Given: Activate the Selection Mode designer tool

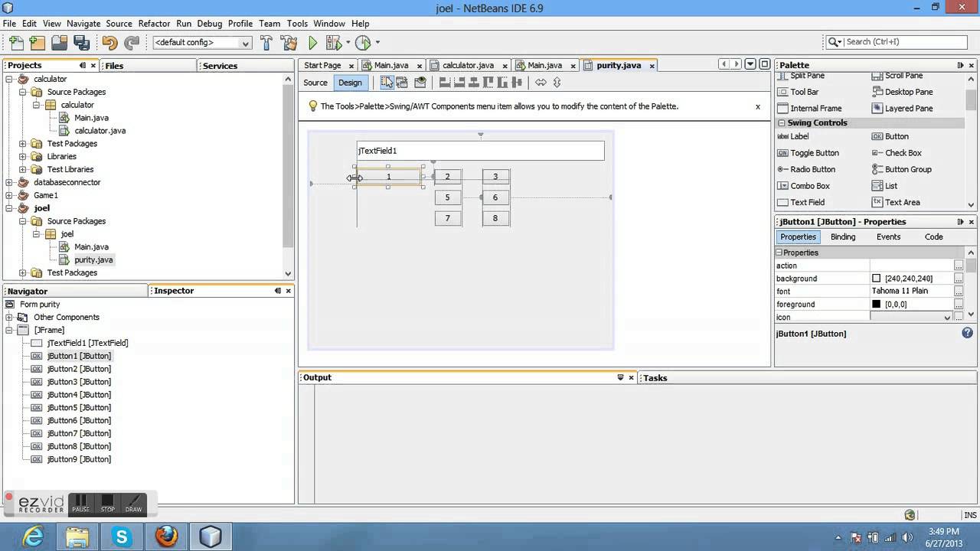Looking at the screenshot, I should click(x=387, y=82).
